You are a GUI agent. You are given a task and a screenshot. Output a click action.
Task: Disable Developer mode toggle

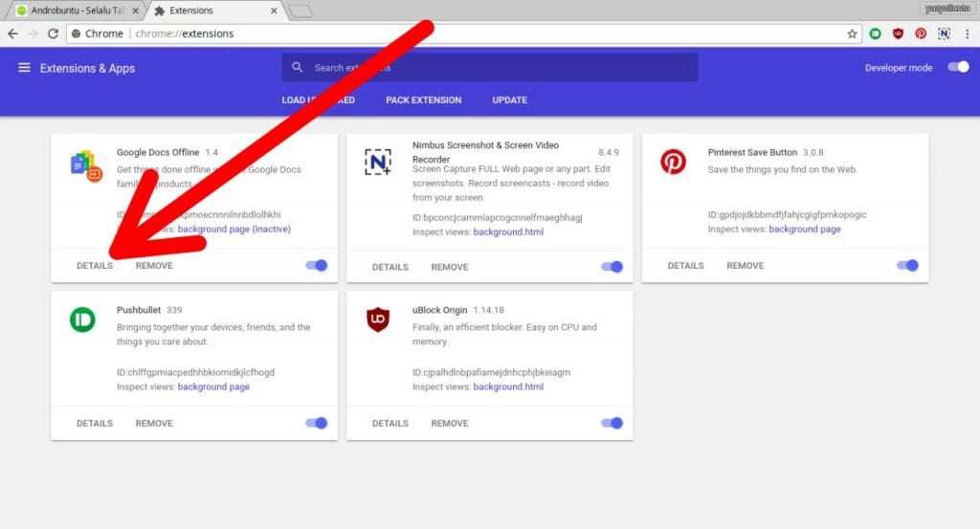pos(958,67)
